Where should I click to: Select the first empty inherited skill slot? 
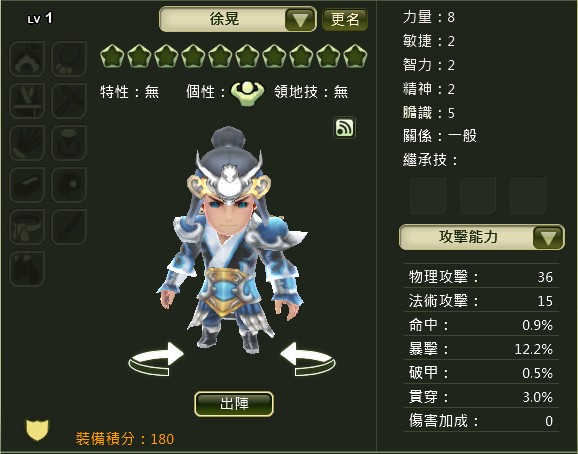pos(428,195)
